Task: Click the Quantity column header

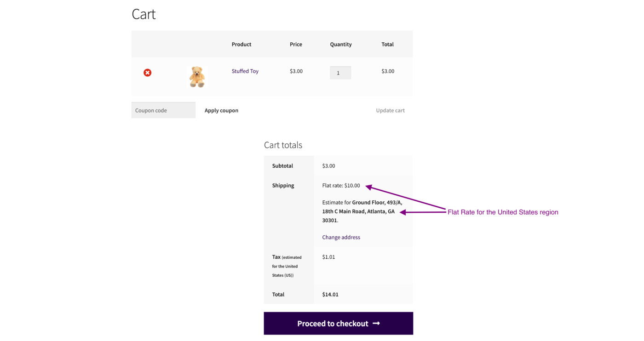Action: 340,44
